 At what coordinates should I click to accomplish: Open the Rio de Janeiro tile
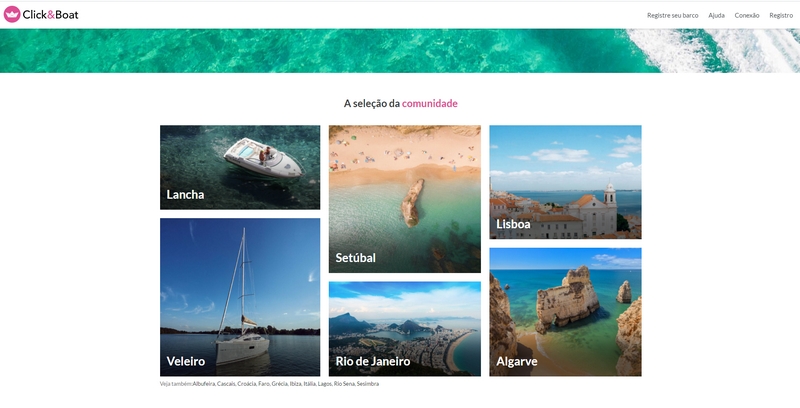[x=405, y=329]
